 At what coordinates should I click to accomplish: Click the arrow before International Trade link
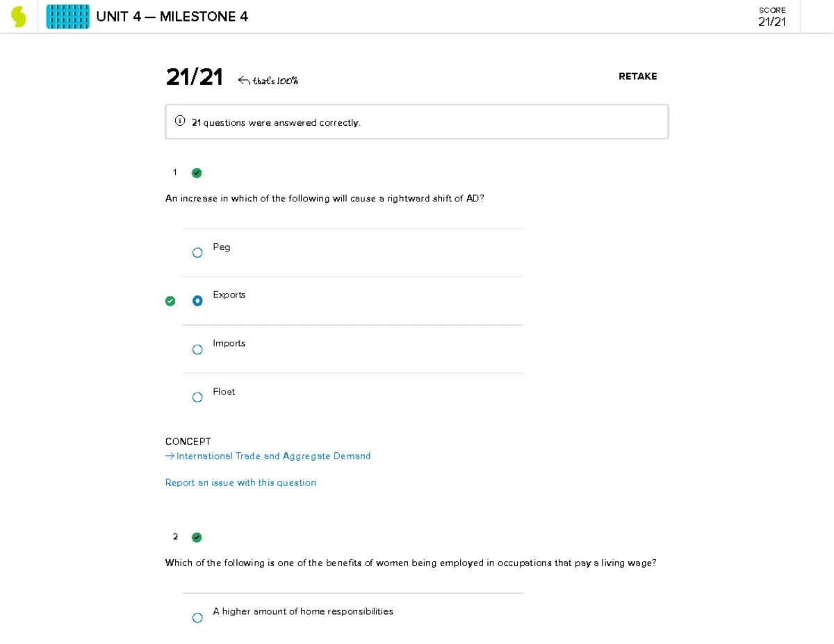[x=170, y=456]
